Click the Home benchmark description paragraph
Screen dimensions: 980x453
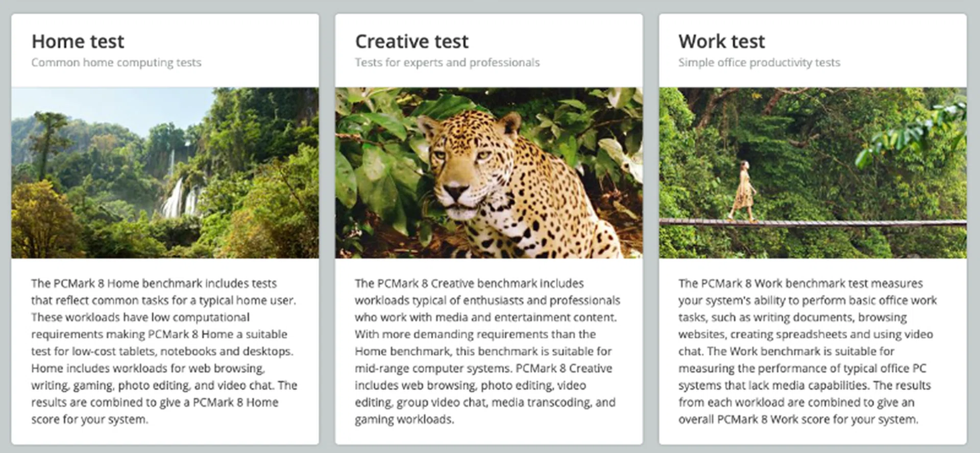click(163, 351)
